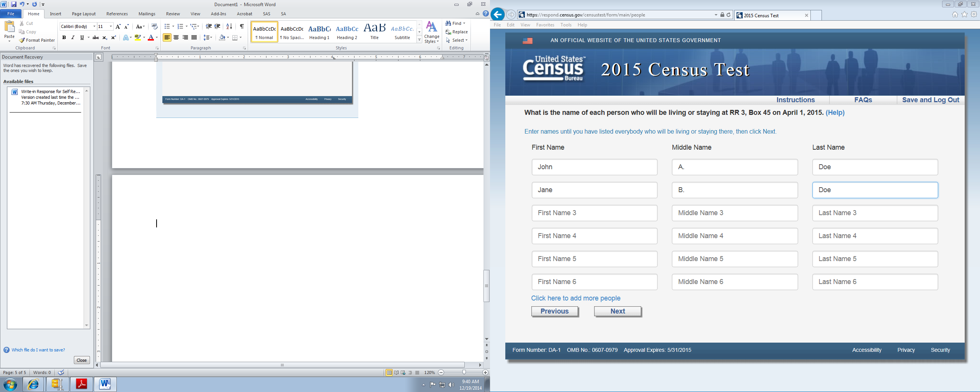
Task: Refresh the Census Test page in browser
Action: click(x=728, y=15)
